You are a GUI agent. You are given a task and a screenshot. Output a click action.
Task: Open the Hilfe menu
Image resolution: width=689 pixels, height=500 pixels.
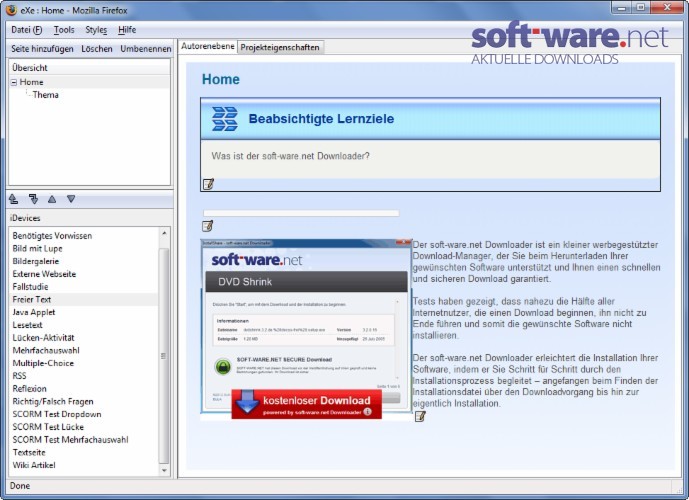(127, 30)
